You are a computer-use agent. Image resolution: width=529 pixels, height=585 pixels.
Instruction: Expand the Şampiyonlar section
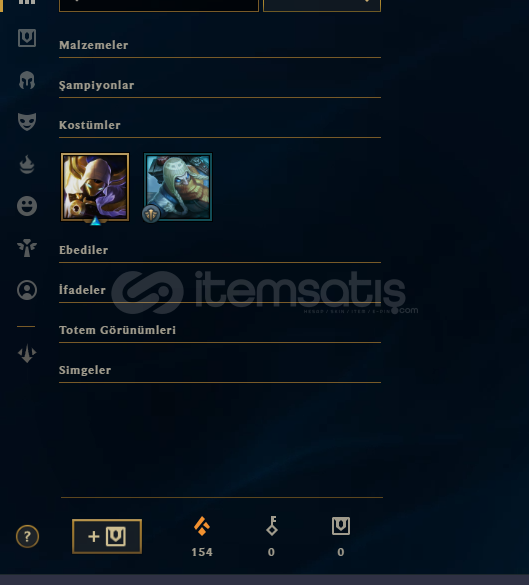[x=220, y=86]
